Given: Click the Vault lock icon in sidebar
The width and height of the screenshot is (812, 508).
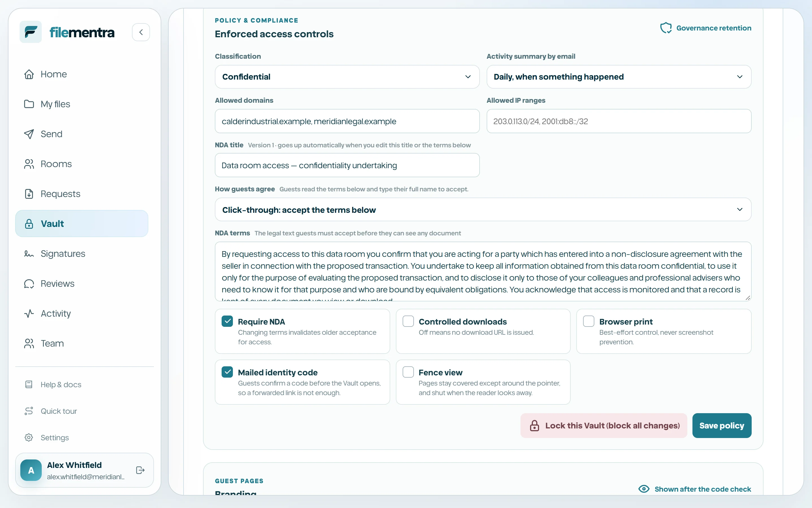Looking at the screenshot, I should 29,224.
